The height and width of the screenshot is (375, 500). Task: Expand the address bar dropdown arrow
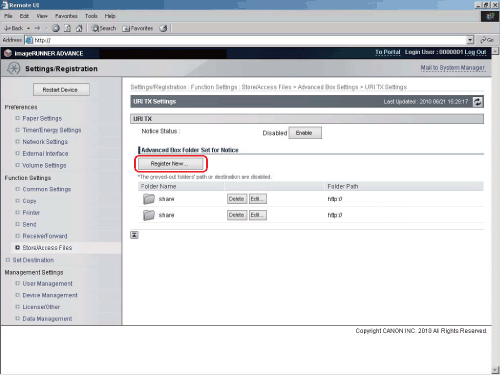(x=470, y=40)
